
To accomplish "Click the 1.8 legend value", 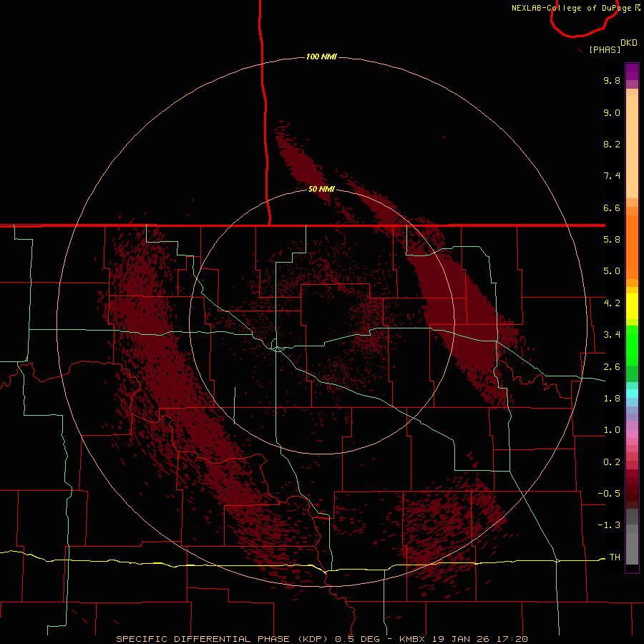I will pos(612,399).
